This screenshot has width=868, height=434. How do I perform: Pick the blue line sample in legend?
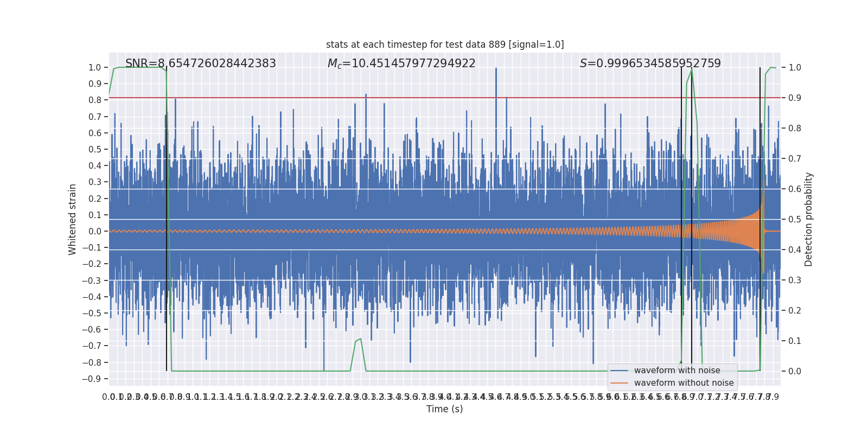click(x=619, y=371)
